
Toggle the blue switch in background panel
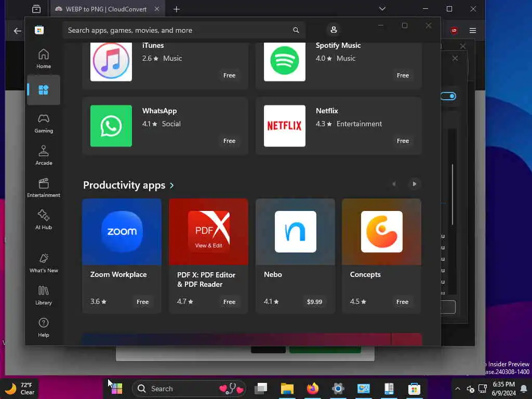pyautogui.click(x=448, y=96)
